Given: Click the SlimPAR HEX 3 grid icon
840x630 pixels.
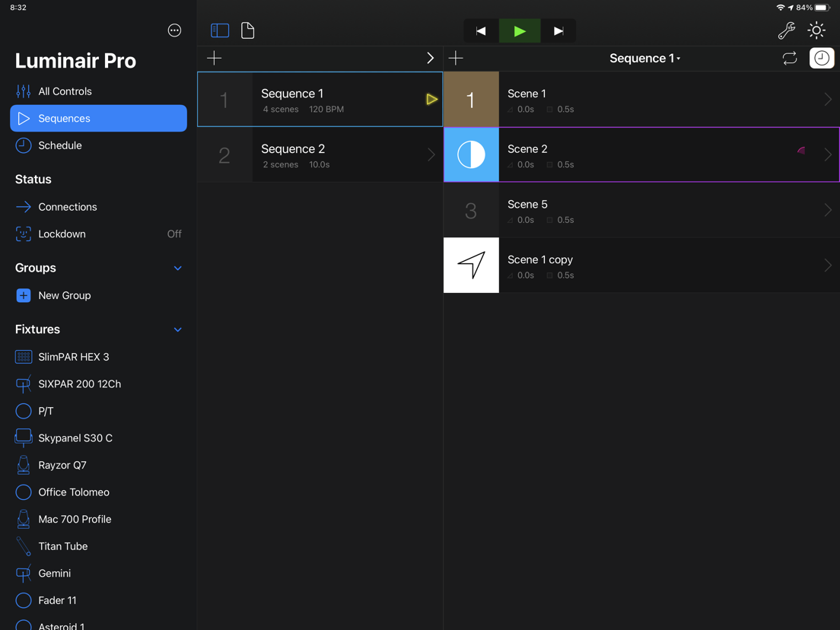Looking at the screenshot, I should point(24,357).
